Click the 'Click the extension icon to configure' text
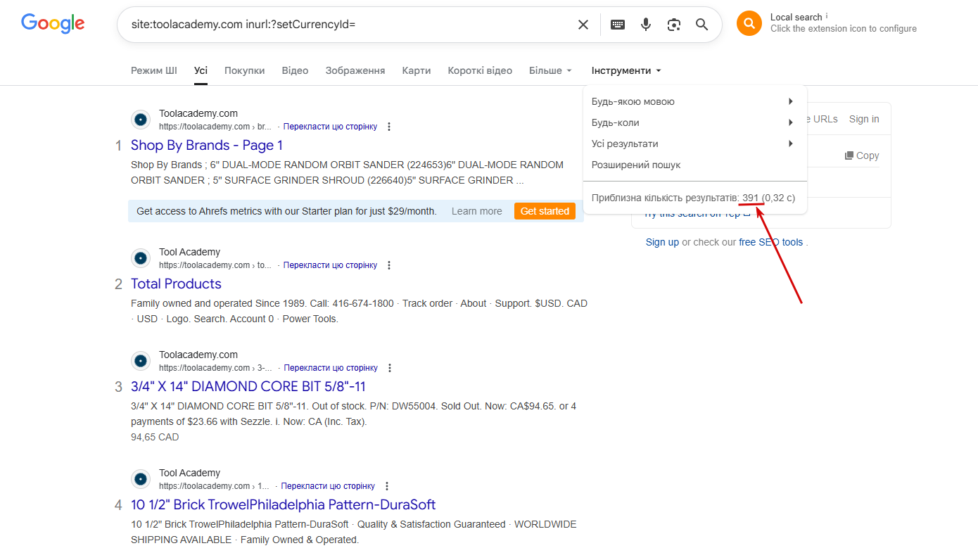 coord(844,29)
